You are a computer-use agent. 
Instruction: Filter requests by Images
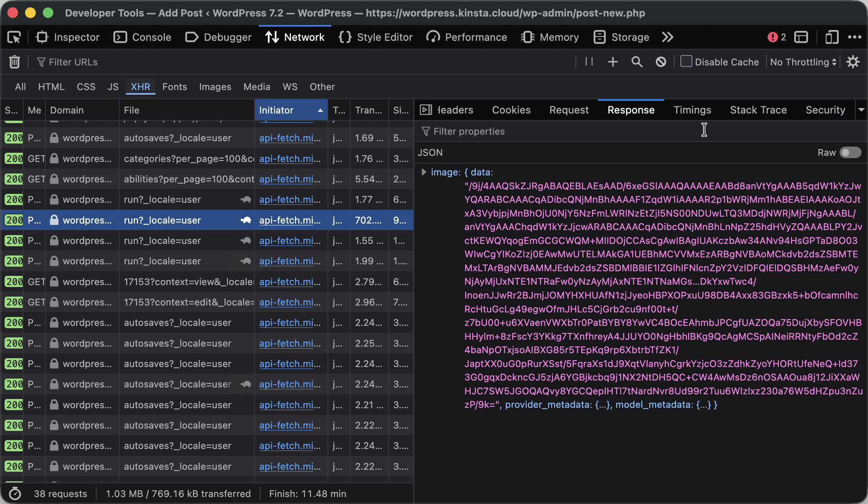(x=215, y=87)
